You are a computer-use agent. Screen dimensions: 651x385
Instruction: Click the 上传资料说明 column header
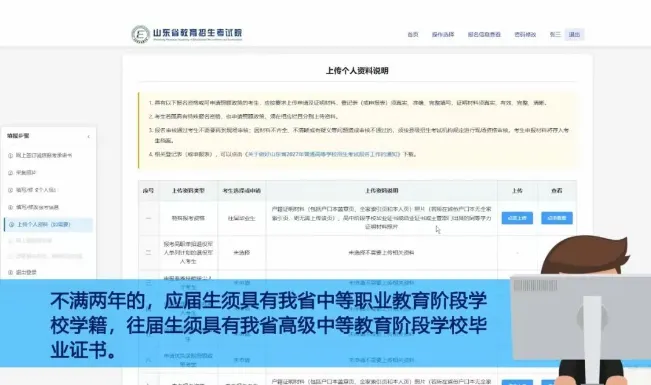[382, 191]
